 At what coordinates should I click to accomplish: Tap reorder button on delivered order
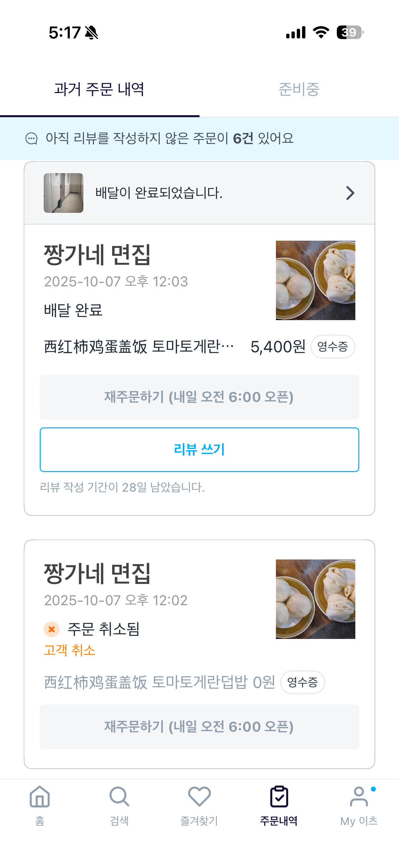tap(199, 397)
